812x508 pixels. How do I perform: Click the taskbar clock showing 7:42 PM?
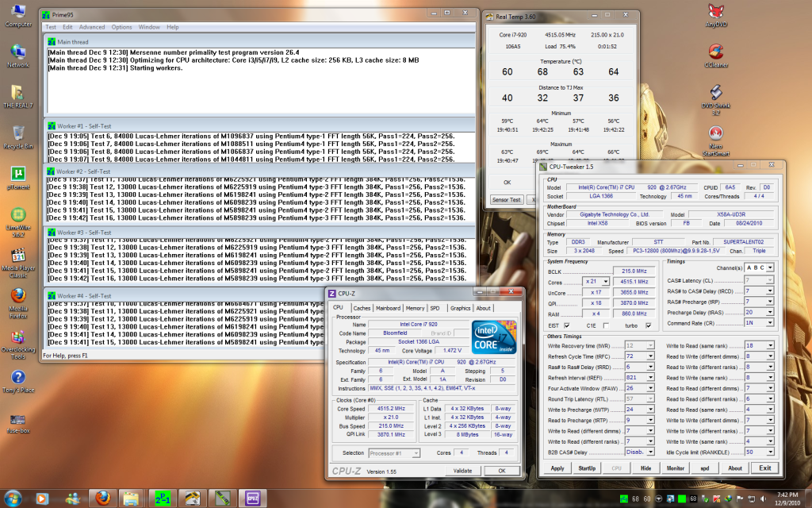(x=787, y=498)
